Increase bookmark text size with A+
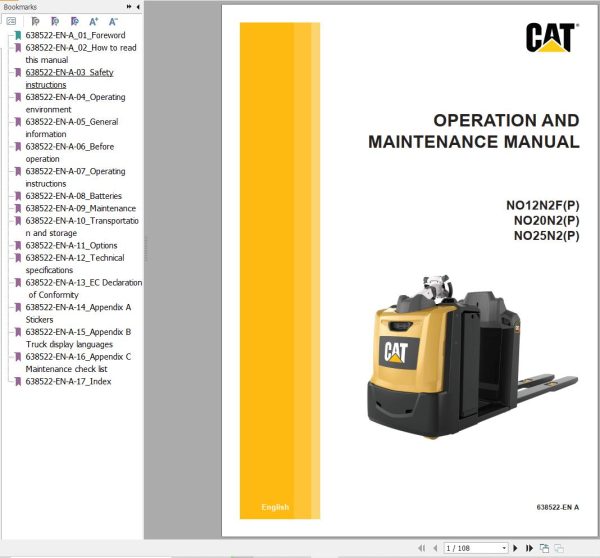The image size is (600, 558). [x=94, y=21]
